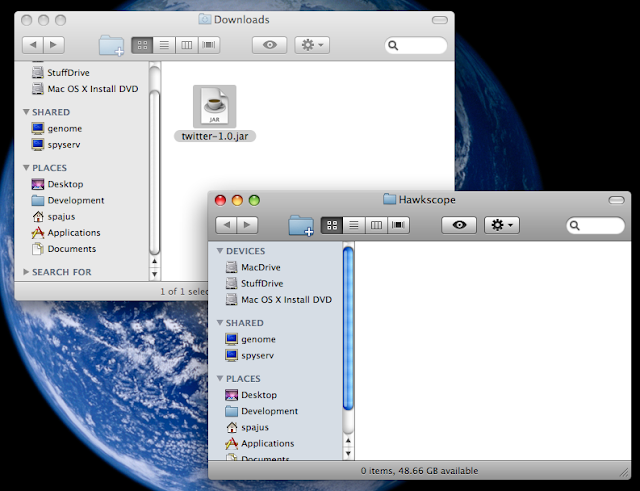Switch Hawkscope window to column view

(376, 226)
